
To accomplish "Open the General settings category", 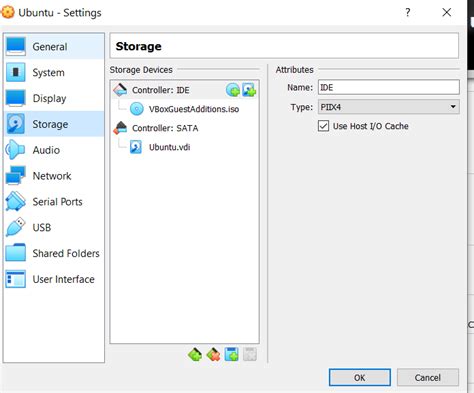I will tap(54, 47).
